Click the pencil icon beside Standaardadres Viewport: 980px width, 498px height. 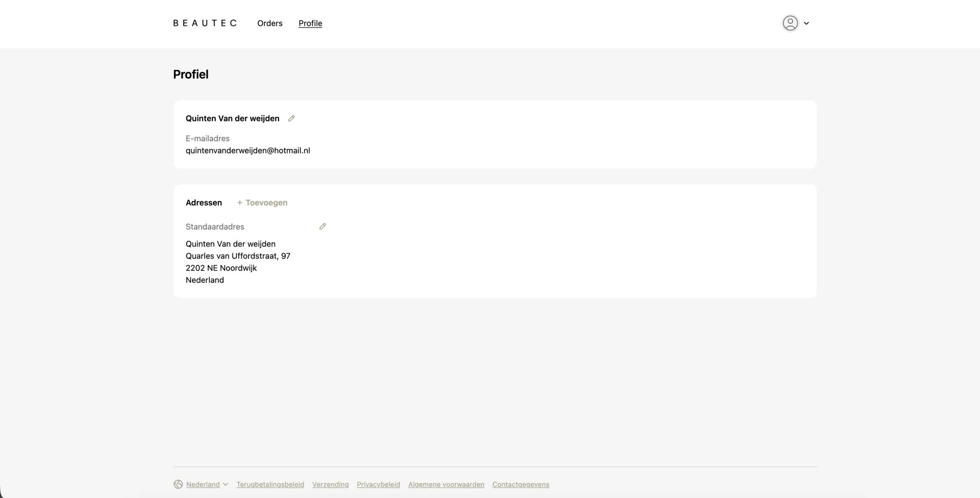click(x=323, y=226)
